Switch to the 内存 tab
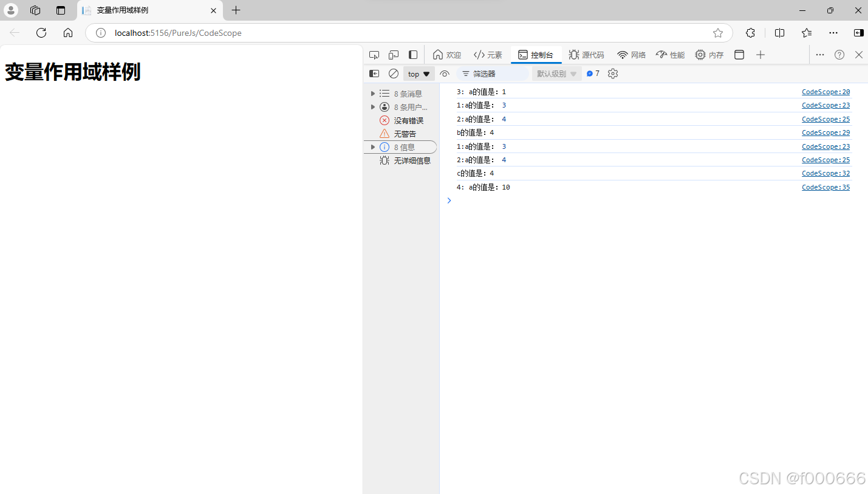 click(x=709, y=55)
